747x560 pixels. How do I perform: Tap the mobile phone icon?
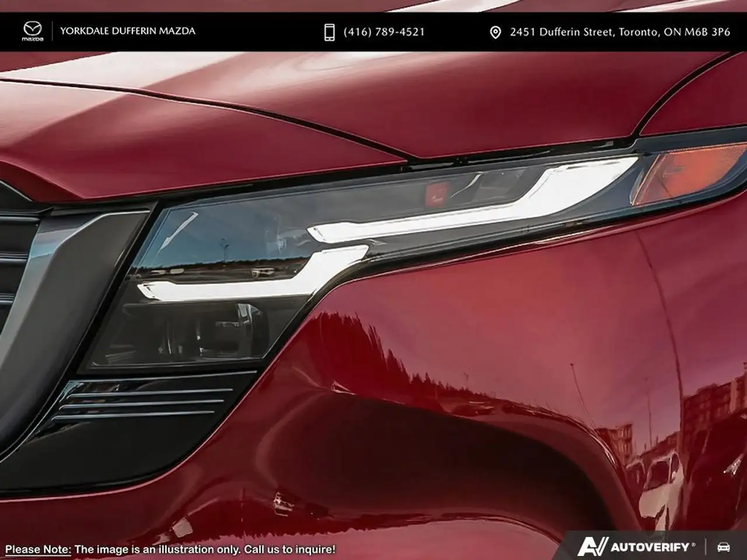tap(329, 32)
